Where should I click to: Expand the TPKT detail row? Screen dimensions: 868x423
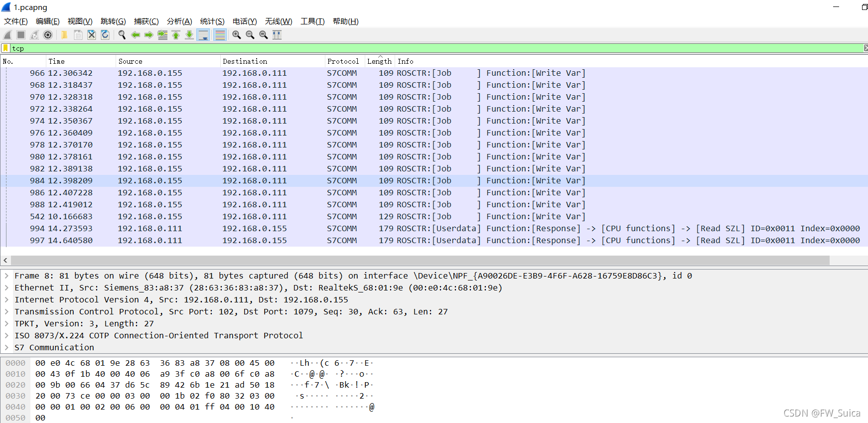[6, 324]
